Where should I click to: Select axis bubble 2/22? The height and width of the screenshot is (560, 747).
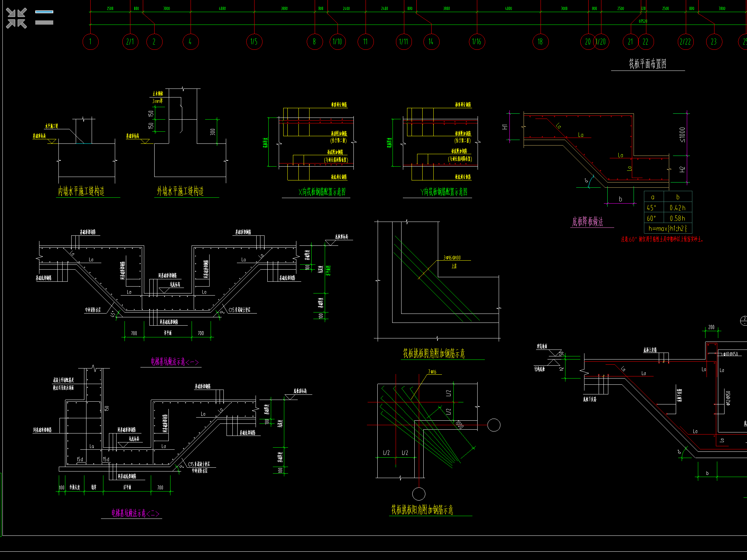pos(685,42)
